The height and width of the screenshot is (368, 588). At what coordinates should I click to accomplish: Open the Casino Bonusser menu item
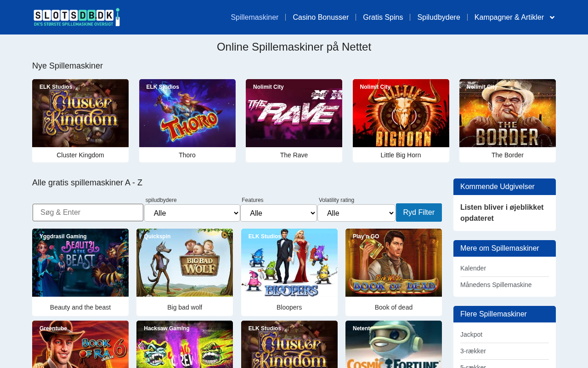(x=321, y=17)
